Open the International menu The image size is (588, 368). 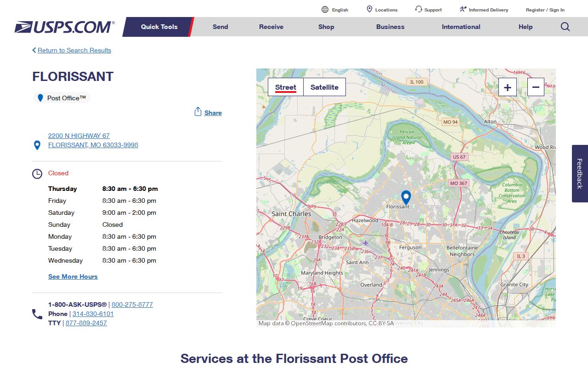461,27
